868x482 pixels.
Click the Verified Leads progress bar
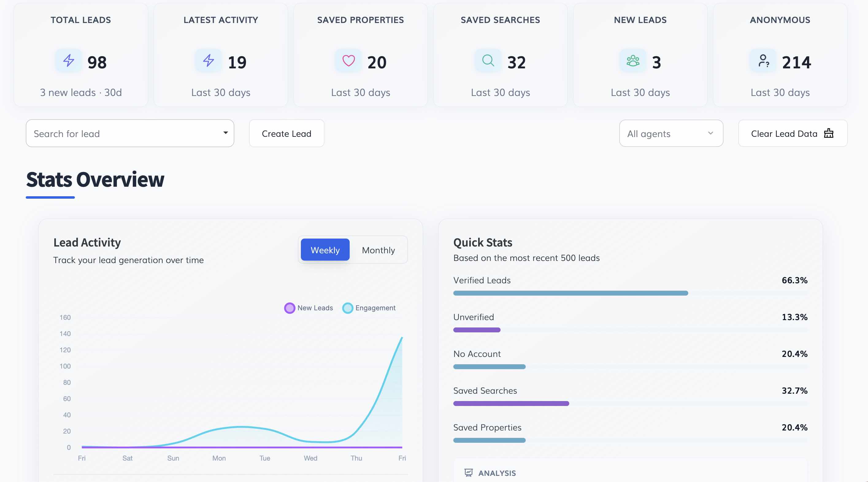pyautogui.click(x=570, y=293)
